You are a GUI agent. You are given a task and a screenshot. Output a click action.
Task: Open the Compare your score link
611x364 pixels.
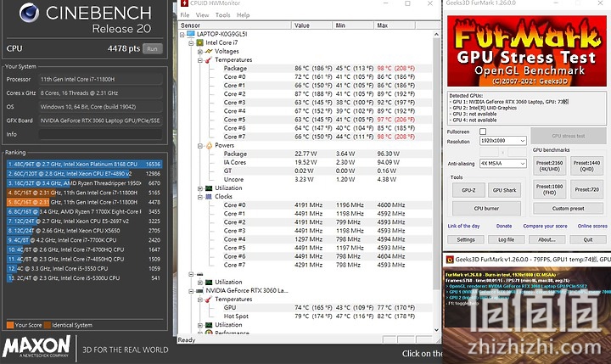click(545, 226)
